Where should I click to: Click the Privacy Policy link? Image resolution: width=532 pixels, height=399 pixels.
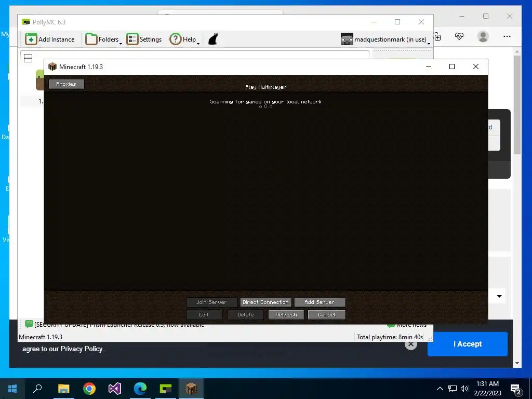coord(83,349)
